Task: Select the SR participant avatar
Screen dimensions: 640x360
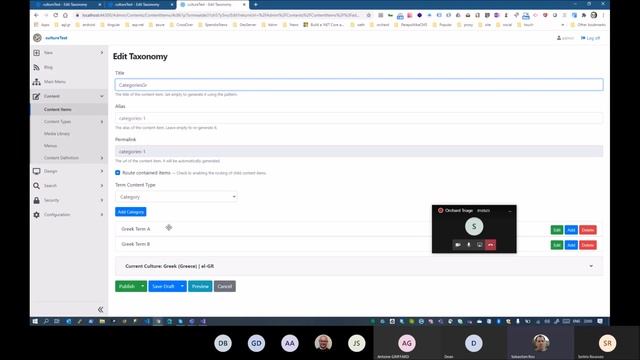Action: 607,343
